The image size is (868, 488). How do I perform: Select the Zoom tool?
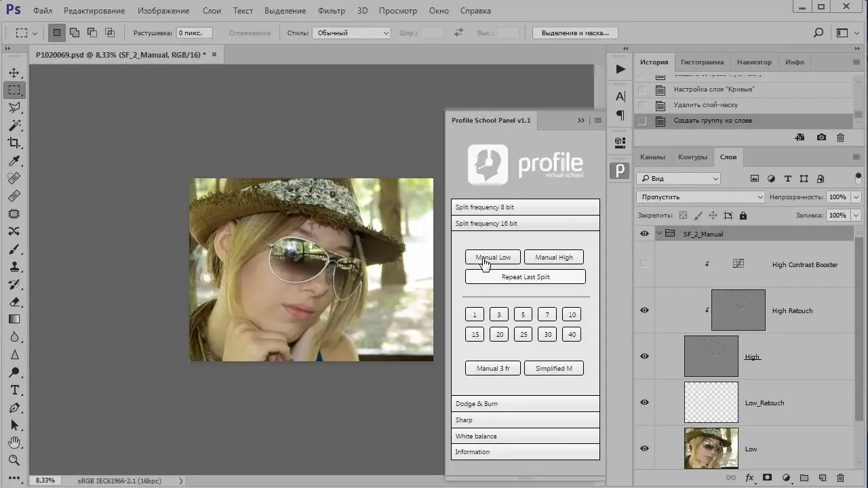(14, 460)
